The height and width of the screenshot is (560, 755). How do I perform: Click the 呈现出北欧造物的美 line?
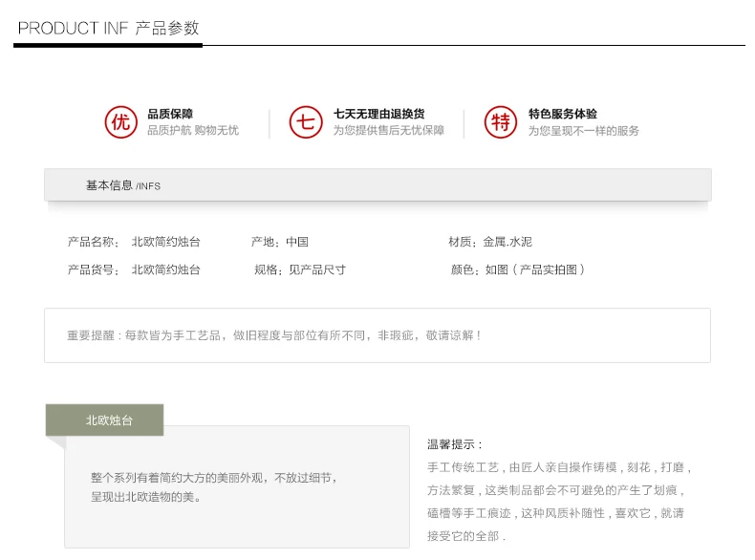146,497
